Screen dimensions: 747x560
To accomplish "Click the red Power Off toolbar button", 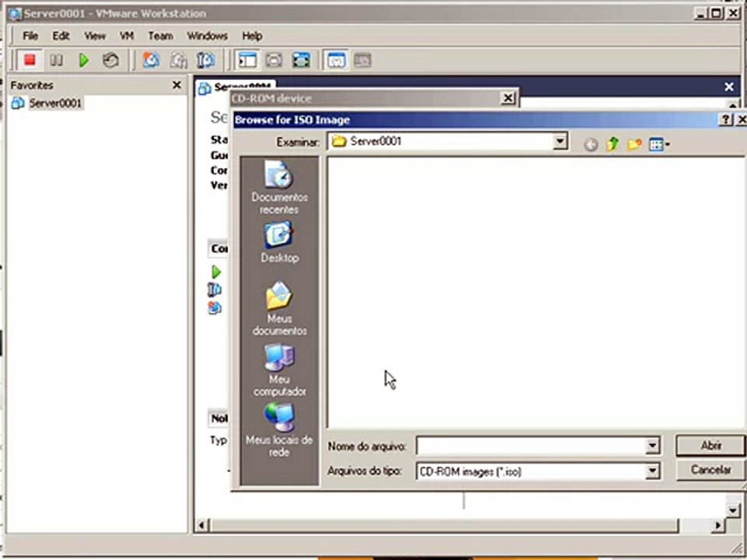I will 30,60.
